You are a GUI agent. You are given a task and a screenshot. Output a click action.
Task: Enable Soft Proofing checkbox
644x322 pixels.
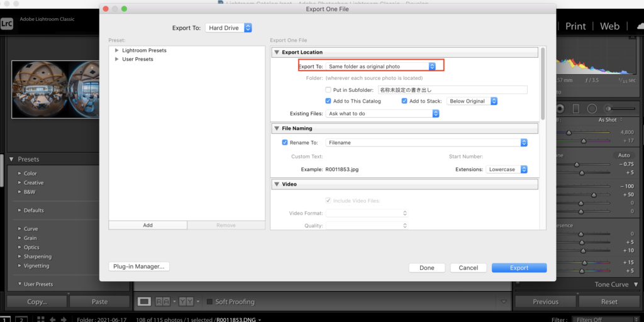[x=209, y=302]
